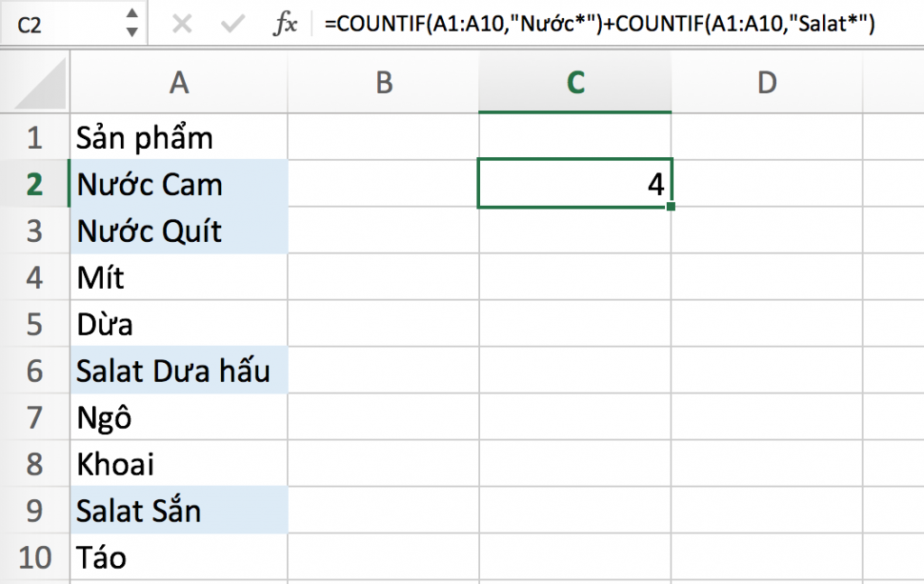Viewport: 924px width, 584px height.
Task: Click the cell containing Salat Sắn
Action: coord(178,511)
